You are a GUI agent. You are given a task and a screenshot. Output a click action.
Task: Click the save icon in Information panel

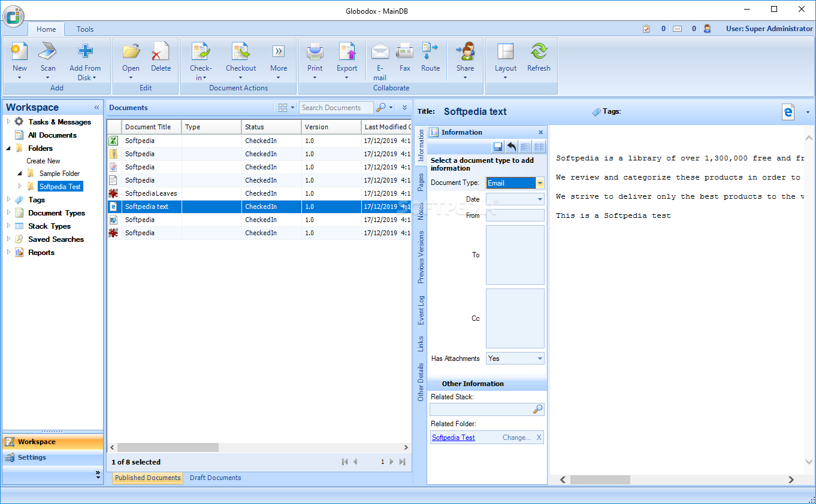(497, 147)
